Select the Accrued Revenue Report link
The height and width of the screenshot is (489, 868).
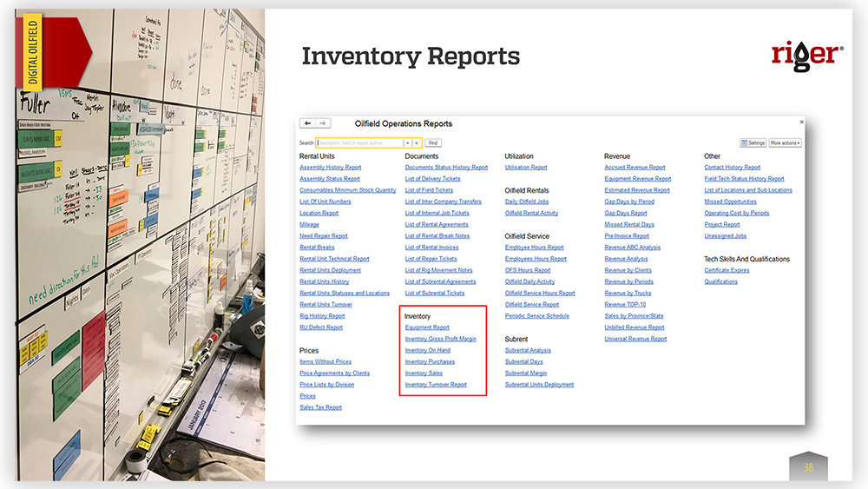[635, 168]
